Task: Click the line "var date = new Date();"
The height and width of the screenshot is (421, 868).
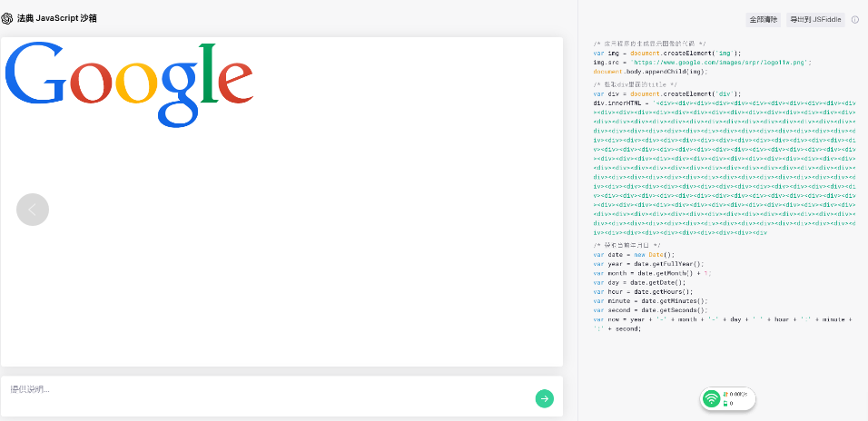Action: click(634, 255)
